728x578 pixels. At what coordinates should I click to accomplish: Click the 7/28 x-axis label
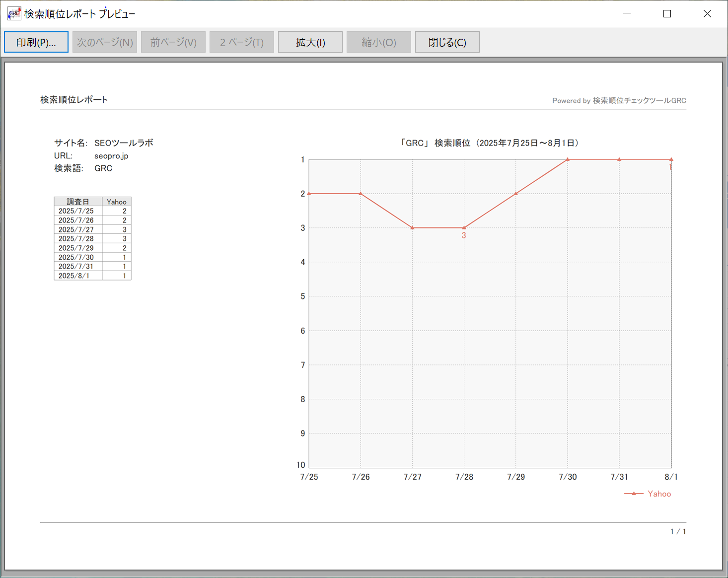coord(464,477)
